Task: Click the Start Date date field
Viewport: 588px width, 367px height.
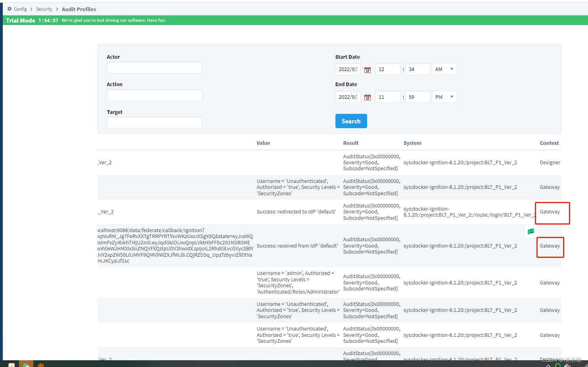Action: pos(348,69)
